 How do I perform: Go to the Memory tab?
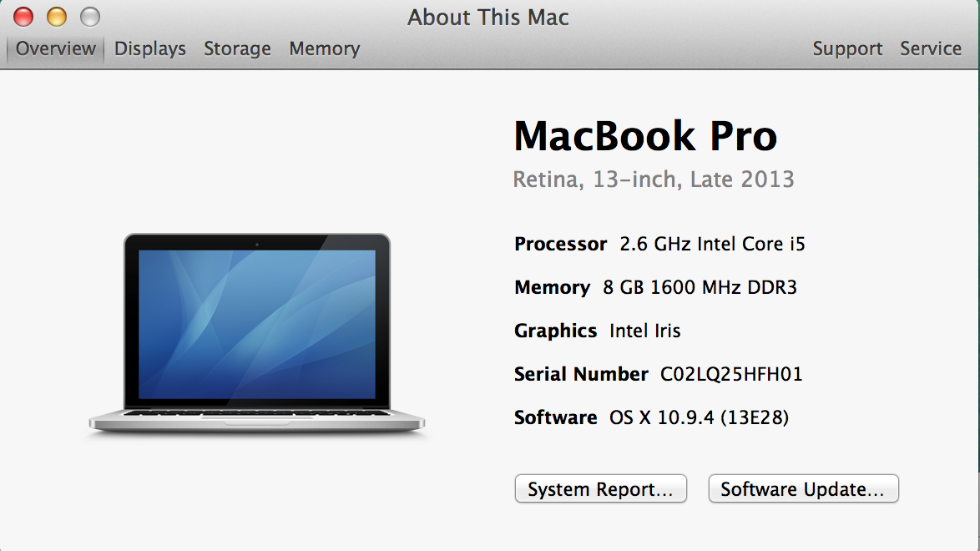[x=324, y=48]
